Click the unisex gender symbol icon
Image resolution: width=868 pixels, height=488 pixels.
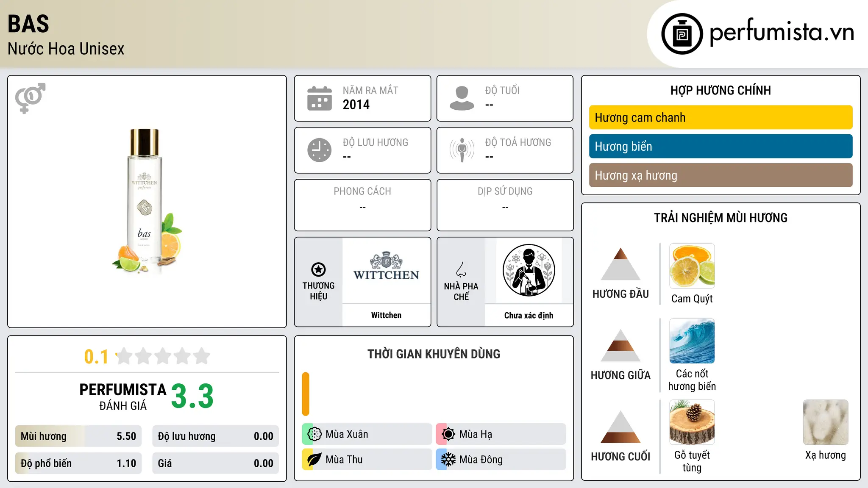point(30,98)
